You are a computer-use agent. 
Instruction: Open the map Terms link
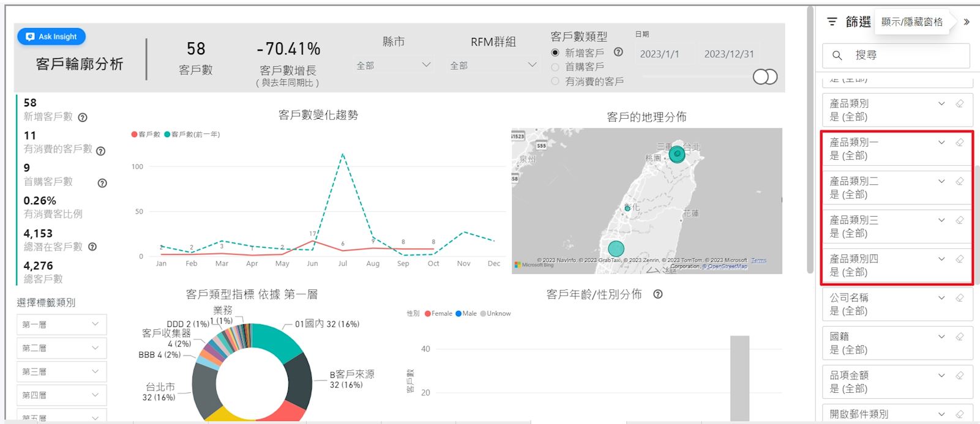point(758,261)
